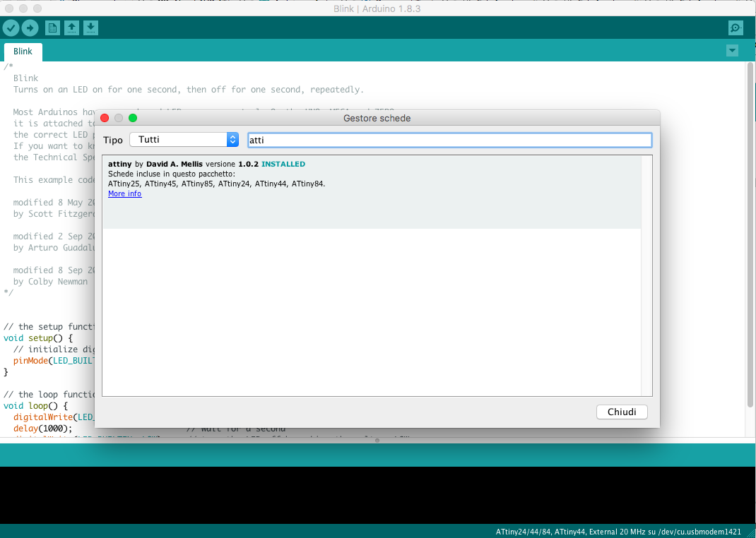
Task: Click the pinMode code line in the editor
Action: [x=54, y=361]
